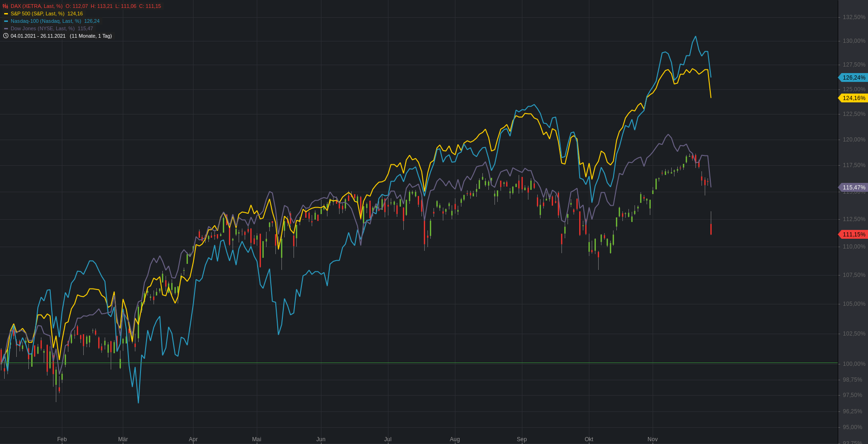Click the DAX candlestick chart-type icon
This screenshot has width=868, height=444.
click(6, 6)
